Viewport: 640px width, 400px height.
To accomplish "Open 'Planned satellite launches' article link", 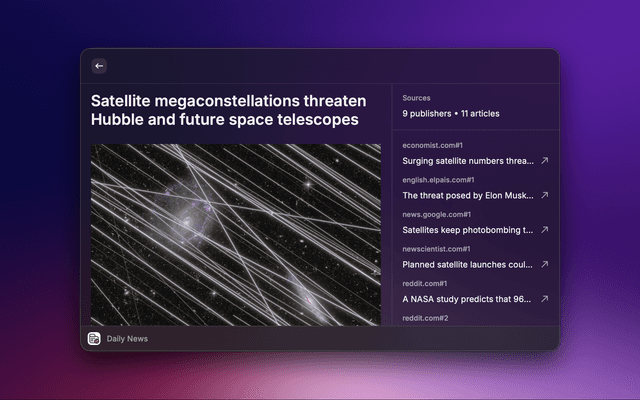I will pyautogui.click(x=468, y=264).
